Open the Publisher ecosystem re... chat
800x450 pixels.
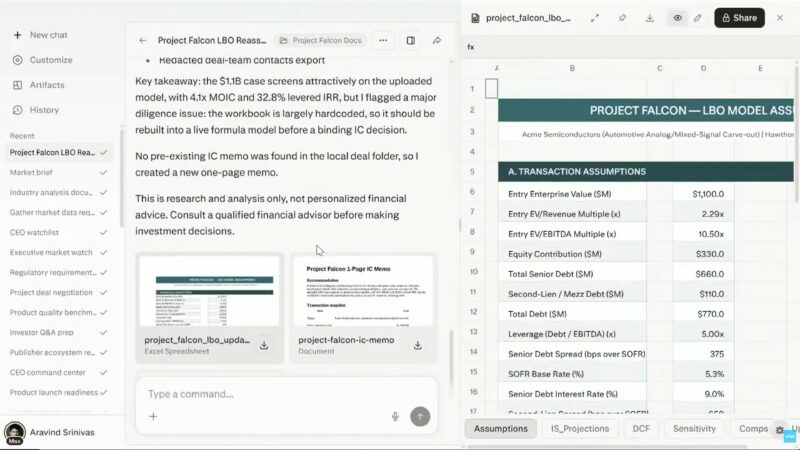58,353
